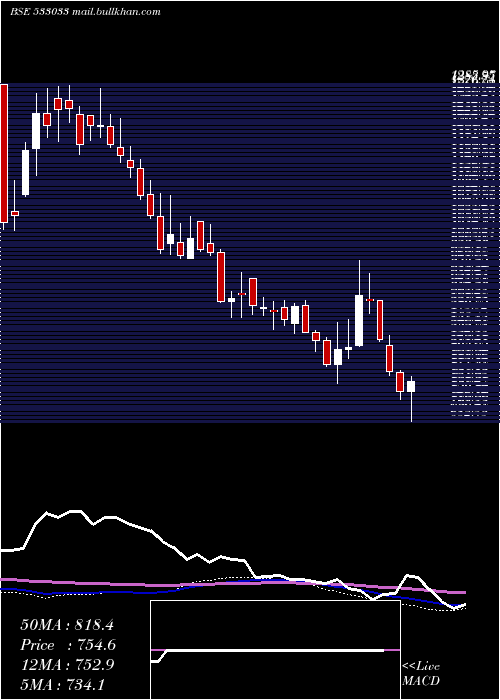Viewport: 500px width, 700px height.
Task: Click the top price label on axis
Action: 473,74
